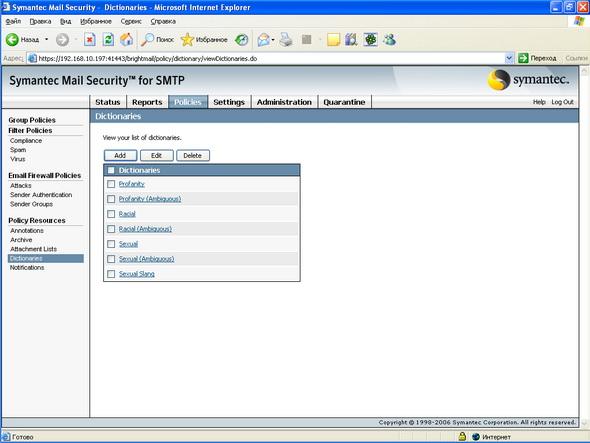Click the Research books toolbar icon

tap(351, 40)
